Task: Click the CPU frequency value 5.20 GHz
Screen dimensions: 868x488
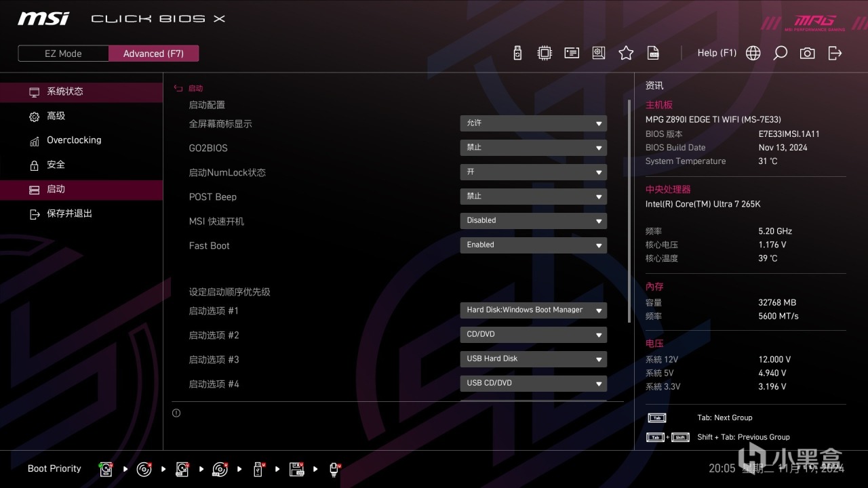Action: [775, 231]
